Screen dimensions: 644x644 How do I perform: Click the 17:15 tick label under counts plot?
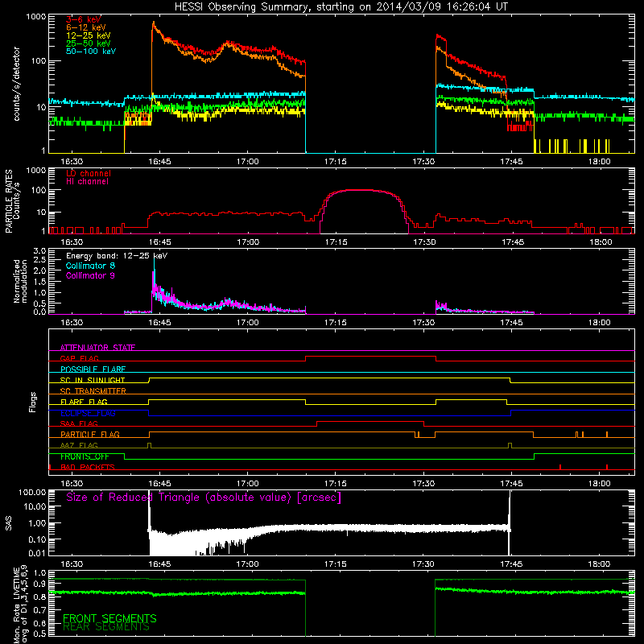click(x=335, y=162)
